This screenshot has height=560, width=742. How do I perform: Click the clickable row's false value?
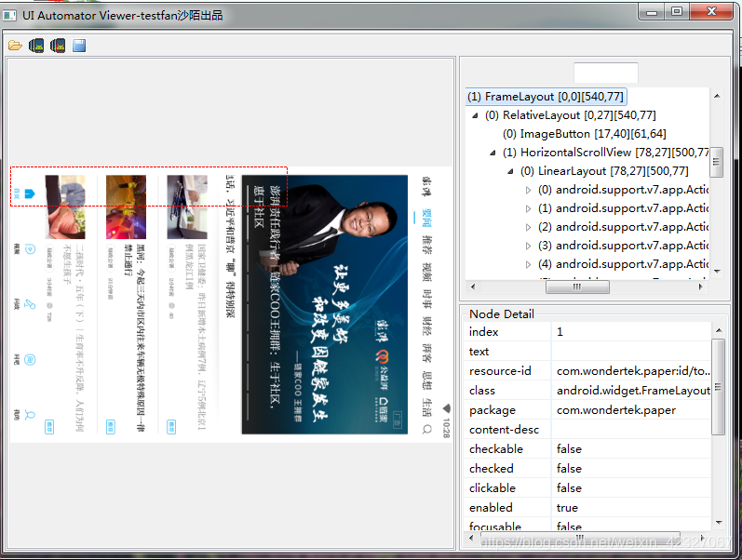[631, 487]
